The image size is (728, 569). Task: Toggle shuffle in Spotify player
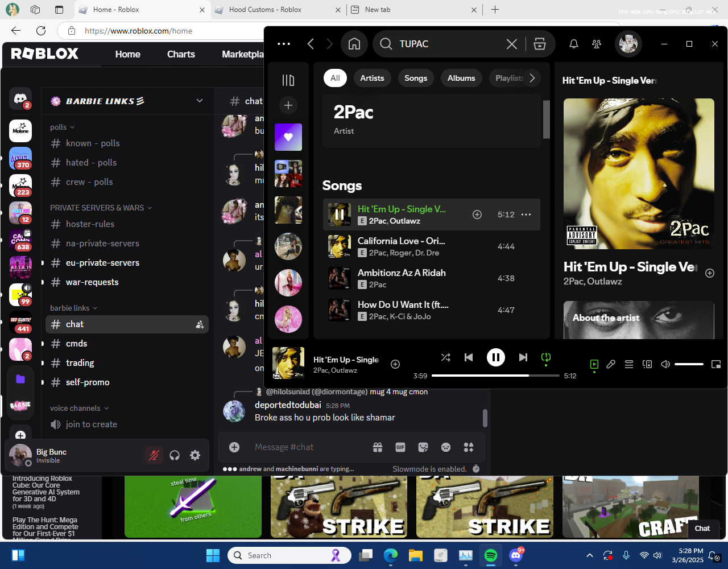point(445,357)
